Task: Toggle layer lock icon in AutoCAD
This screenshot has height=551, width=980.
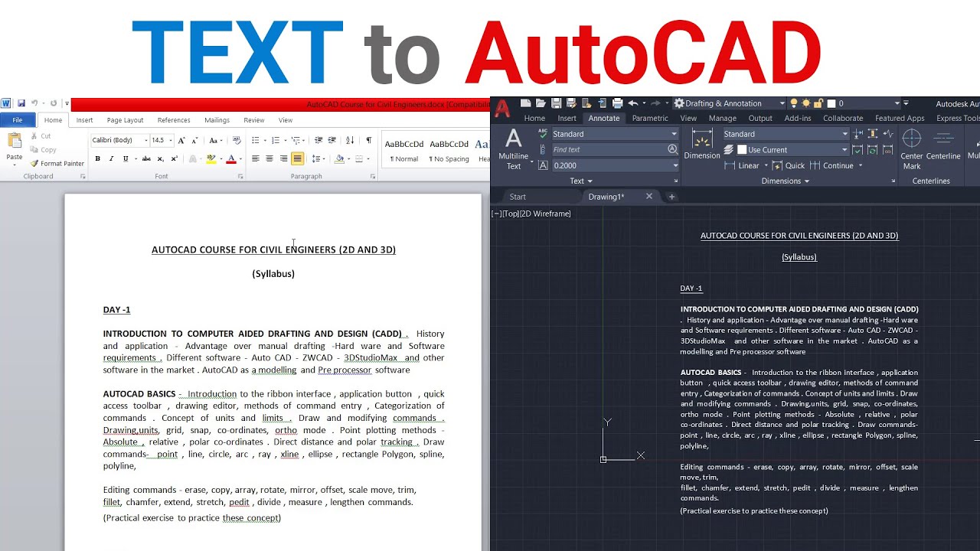Action: pos(818,103)
